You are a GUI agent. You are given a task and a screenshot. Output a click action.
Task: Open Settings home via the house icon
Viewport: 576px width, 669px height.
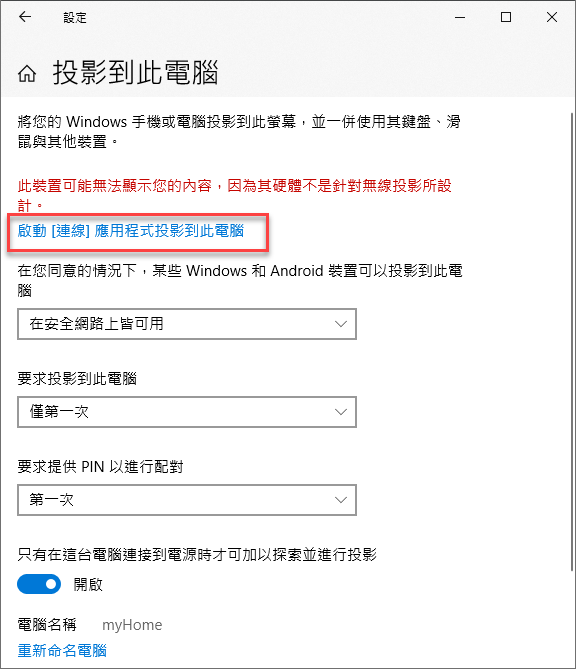(x=27, y=73)
